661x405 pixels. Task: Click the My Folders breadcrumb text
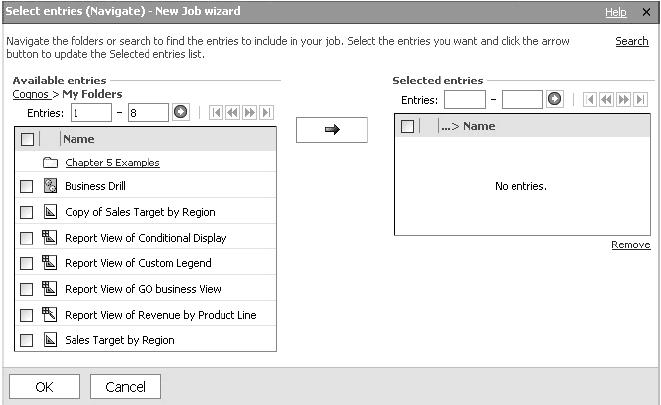[92, 94]
